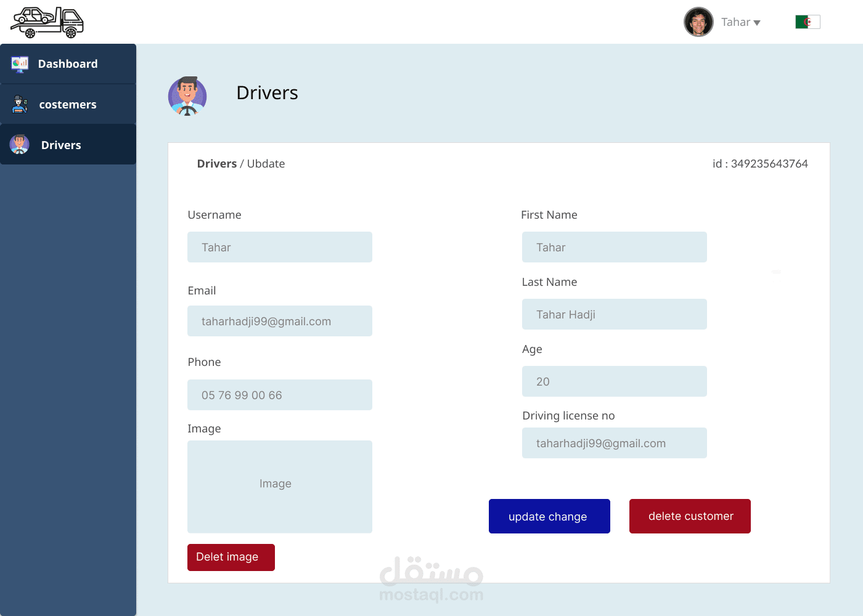Open the Tahar user dropdown arrow

757,23
